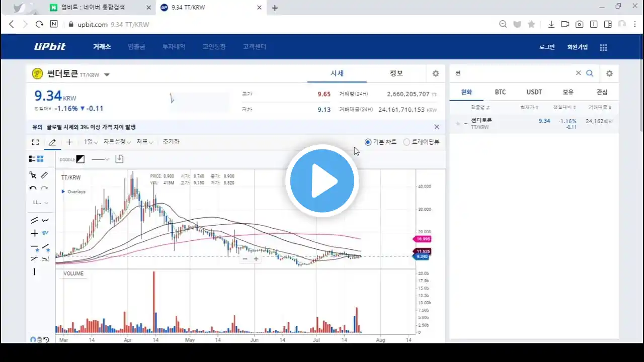Click the 회원가입 sign-up link

click(x=578, y=47)
